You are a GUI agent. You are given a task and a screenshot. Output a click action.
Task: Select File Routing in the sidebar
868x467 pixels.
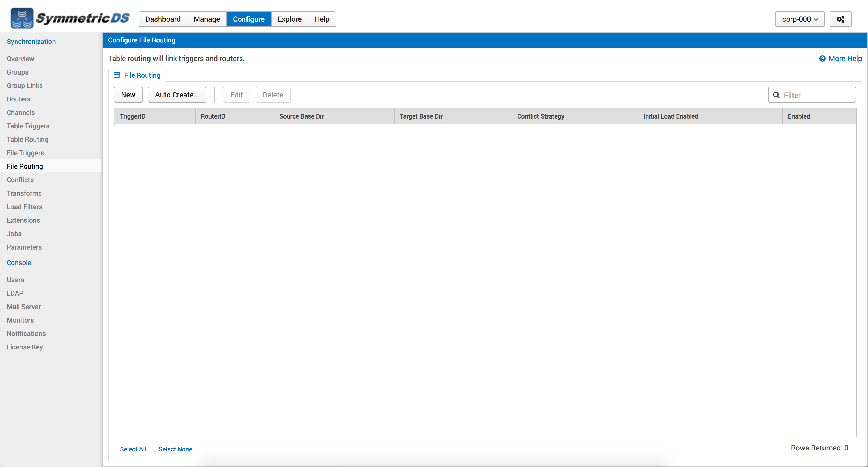tap(50, 166)
